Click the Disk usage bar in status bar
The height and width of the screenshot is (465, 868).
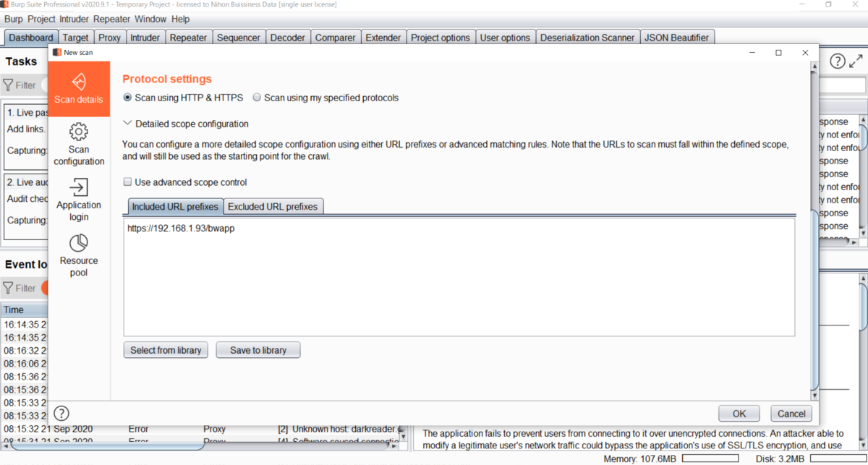(837, 458)
